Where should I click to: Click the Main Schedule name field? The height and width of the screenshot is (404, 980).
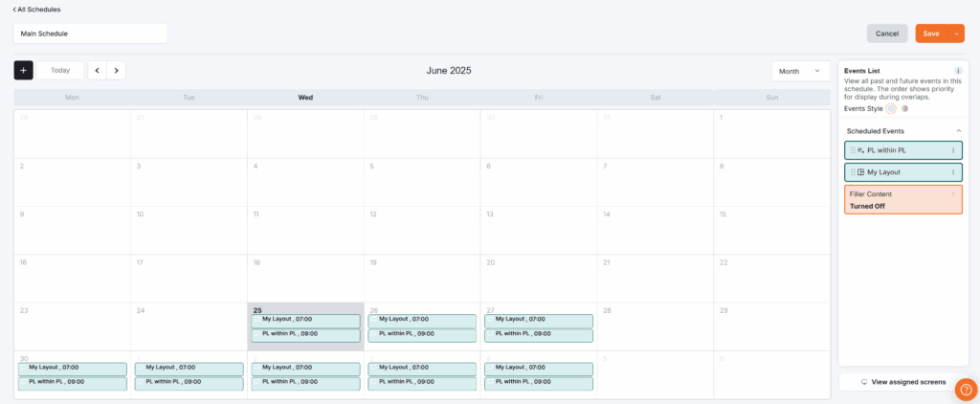pyautogui.click(x=91, y=34)
